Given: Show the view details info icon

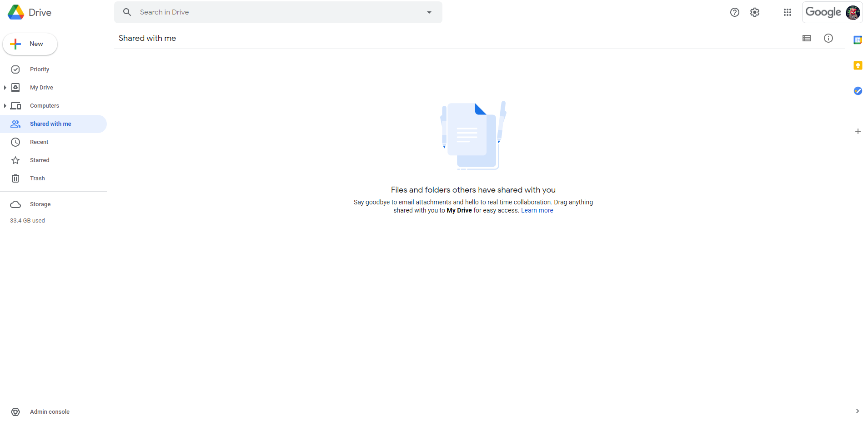Looking at the screenshot, I should click(x=828, y=38).
